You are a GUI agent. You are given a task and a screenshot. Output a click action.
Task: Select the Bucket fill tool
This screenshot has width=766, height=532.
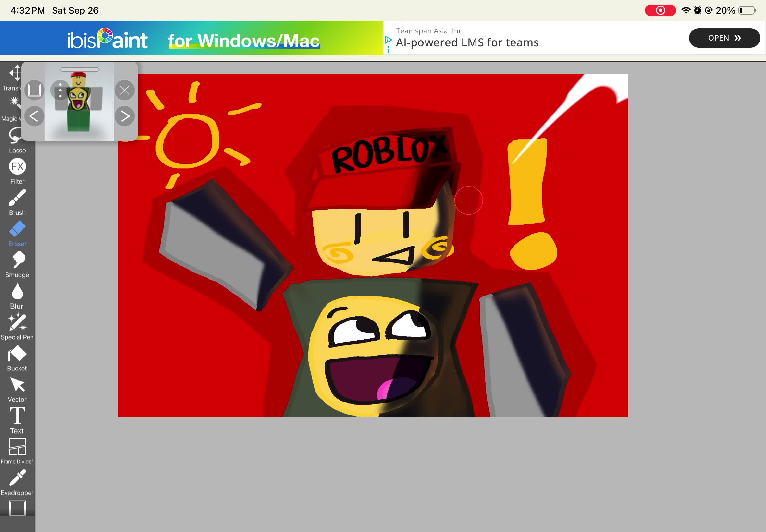pos(17,358)
